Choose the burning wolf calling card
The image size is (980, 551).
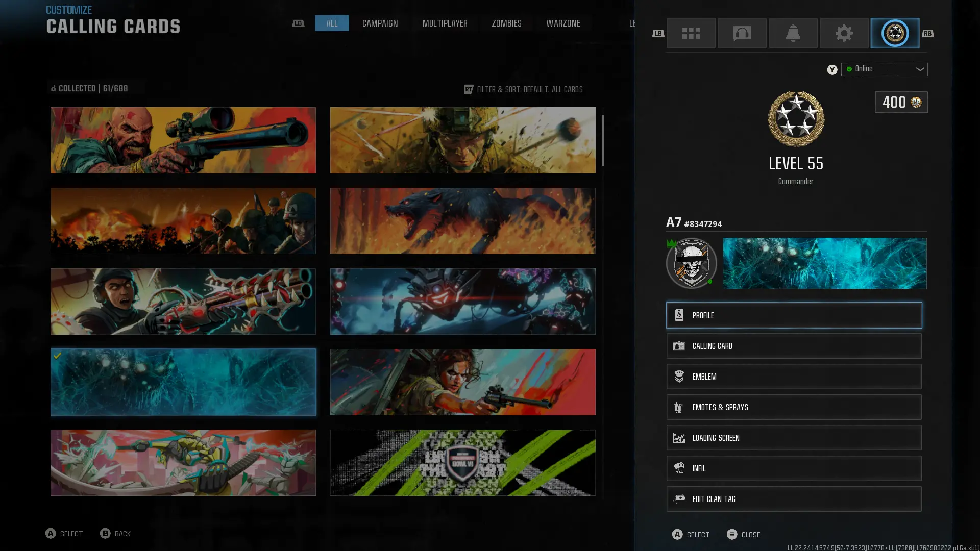[462, 221]
